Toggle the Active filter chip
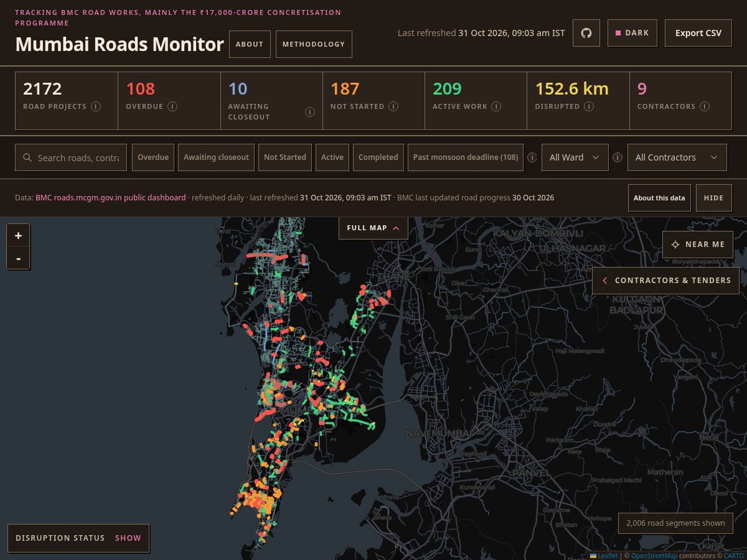The height and width of the screenshot is (560, 747). point(332,157)
